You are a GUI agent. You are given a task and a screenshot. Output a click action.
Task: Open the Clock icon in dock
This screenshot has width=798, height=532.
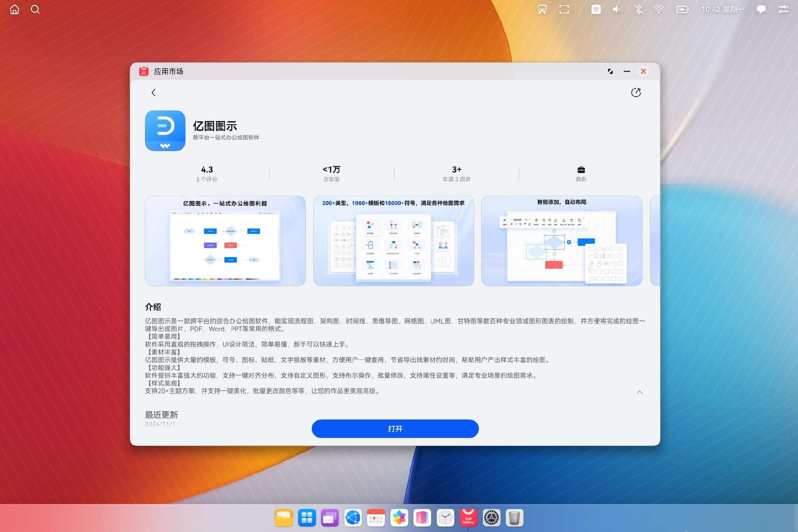[x=445, y=518]
